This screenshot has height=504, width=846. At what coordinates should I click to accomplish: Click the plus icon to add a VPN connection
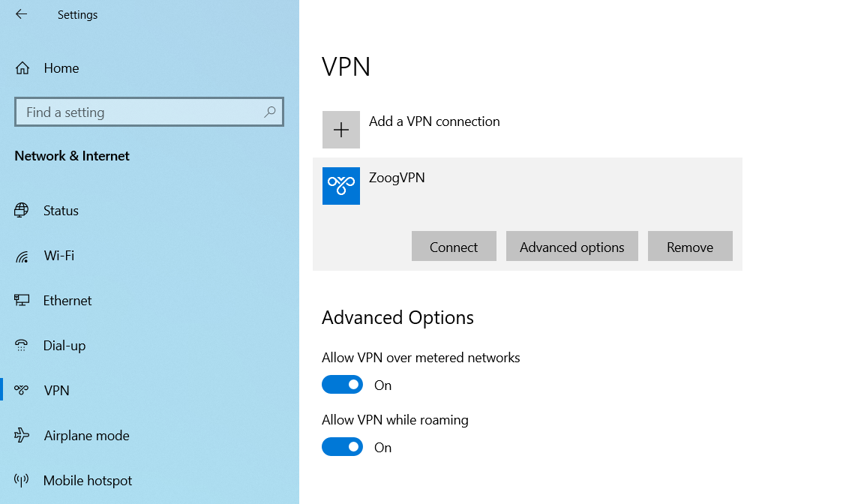point(341,129)
